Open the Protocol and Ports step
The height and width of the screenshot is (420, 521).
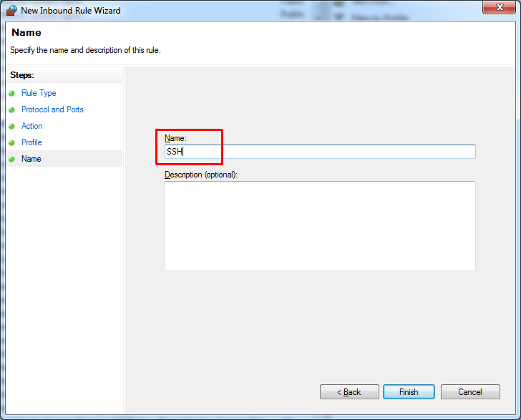click(52, 109)
